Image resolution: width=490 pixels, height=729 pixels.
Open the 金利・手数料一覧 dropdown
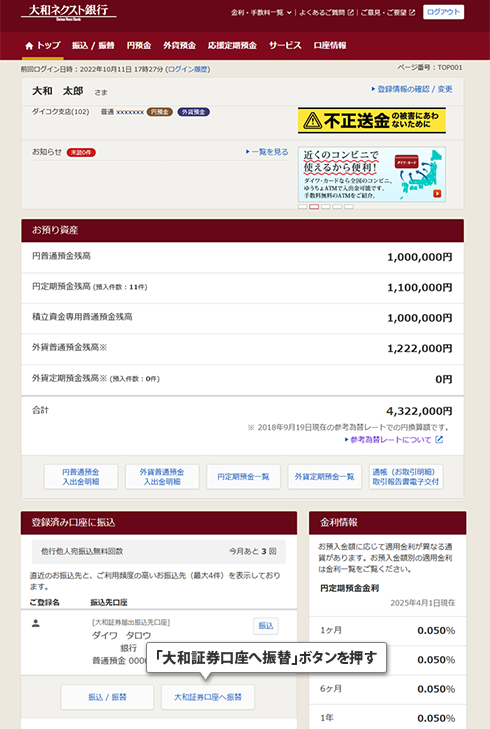pyautogui.click(x=261, y=13)
